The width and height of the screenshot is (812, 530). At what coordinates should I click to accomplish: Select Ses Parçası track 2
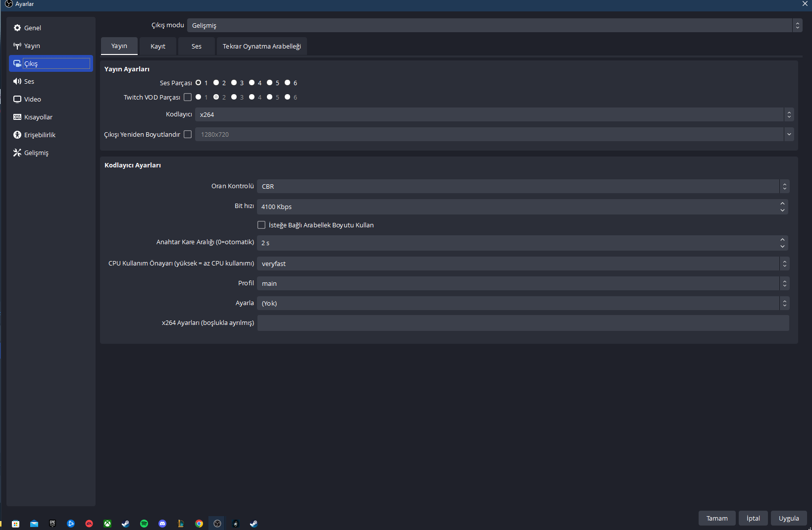point(216,83)
